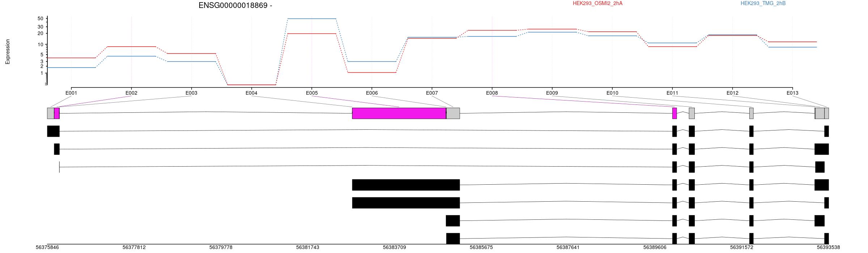The width and height of the screenshot is (868, 253).
Task: Click the E008 exon label
Action: click(x=492, y=93)
